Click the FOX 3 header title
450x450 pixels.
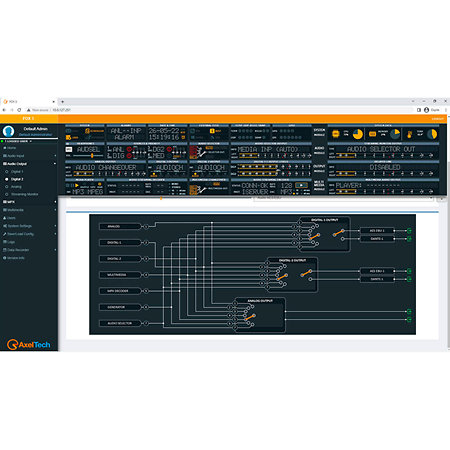pos(28,118)
